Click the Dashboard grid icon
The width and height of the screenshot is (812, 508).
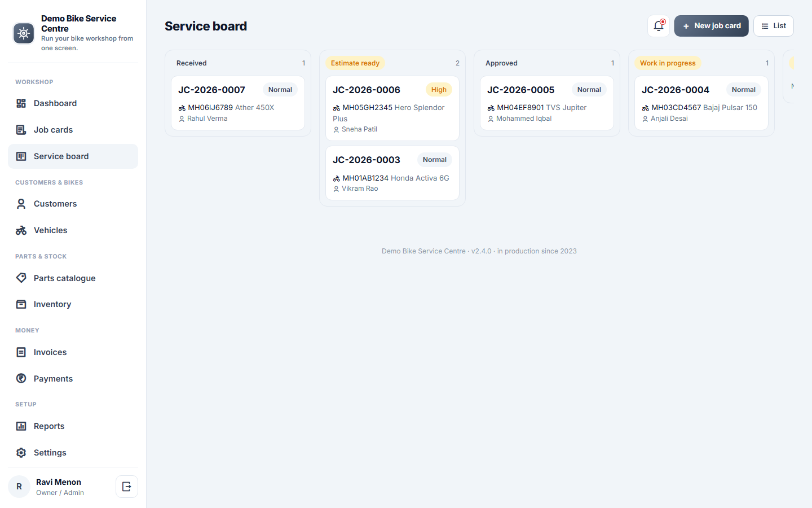[21, 103]
